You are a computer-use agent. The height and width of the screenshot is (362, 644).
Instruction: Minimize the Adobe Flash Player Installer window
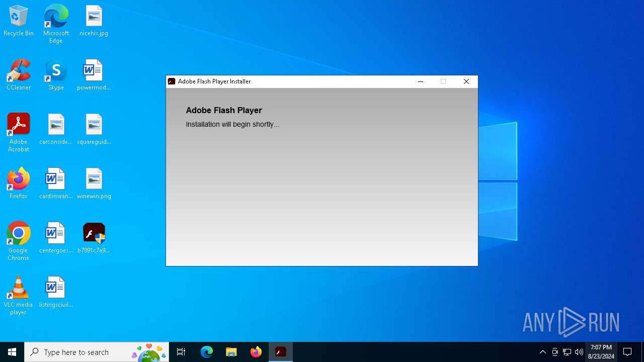click(x=421, y=81)
